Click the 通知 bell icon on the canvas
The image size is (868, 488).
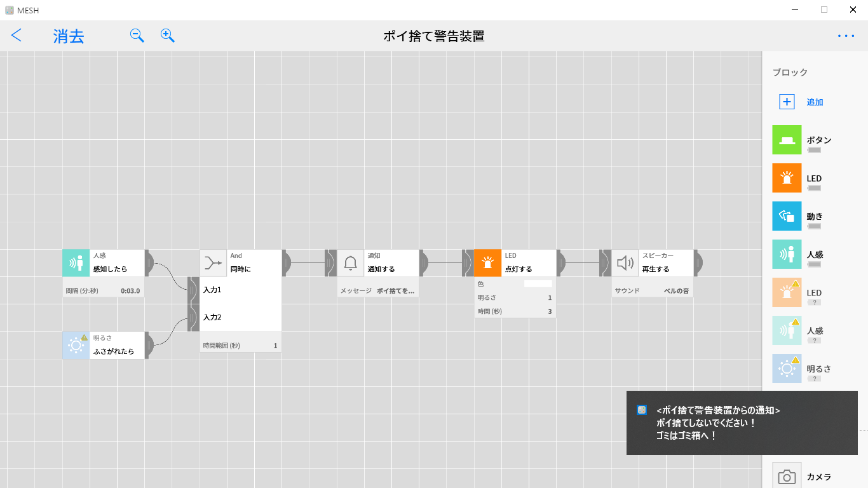[351, 263]
